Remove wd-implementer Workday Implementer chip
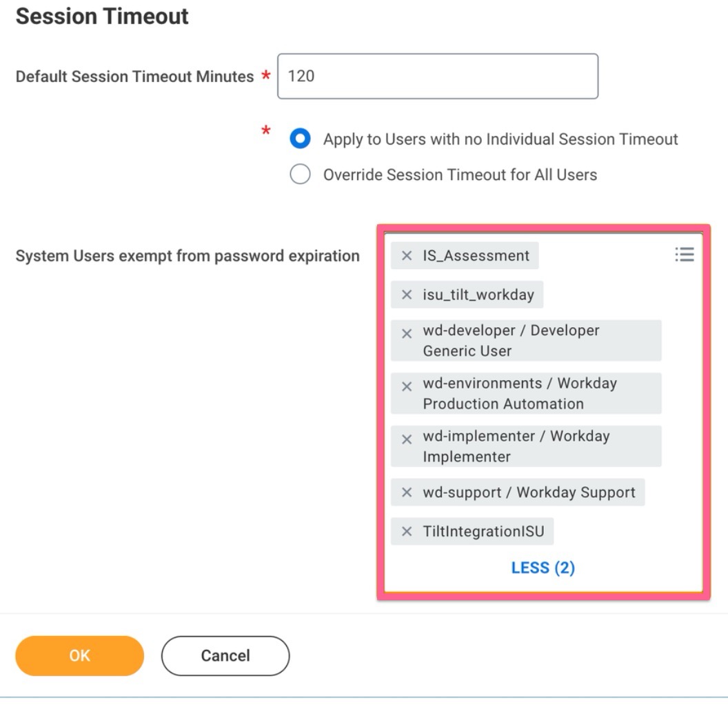This screenshot has width=728, height=705. point(407,439)
